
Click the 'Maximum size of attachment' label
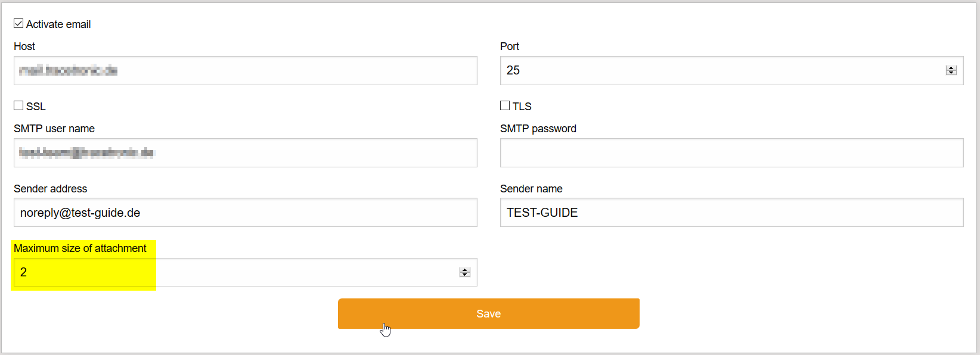(80, 248)
